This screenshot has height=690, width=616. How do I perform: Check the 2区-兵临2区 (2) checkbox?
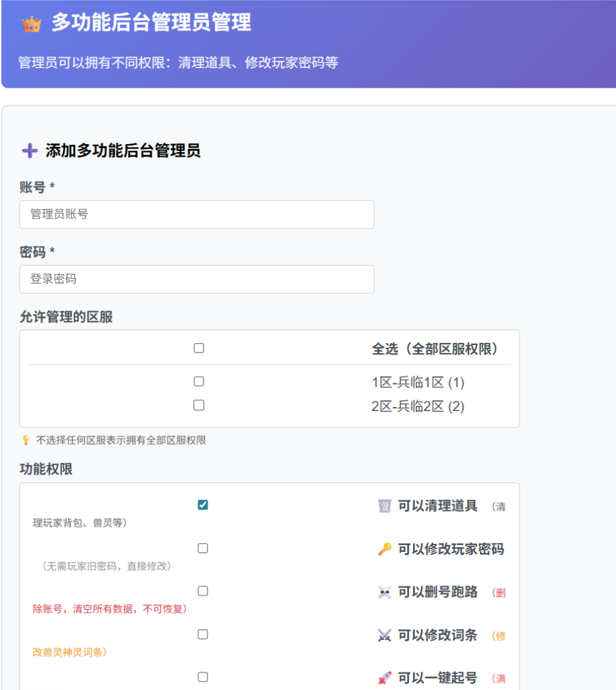[199, 405]
